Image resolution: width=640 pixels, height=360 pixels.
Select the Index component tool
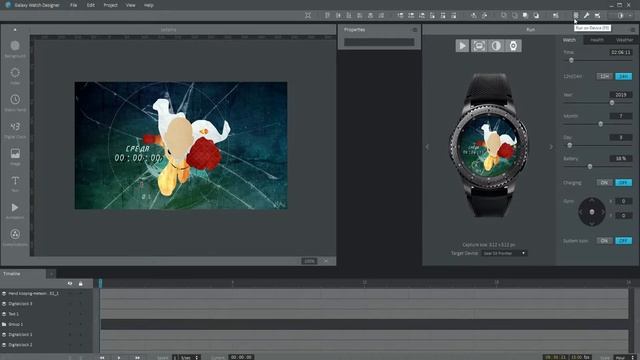pyautogui.click(x=15, y=75)
